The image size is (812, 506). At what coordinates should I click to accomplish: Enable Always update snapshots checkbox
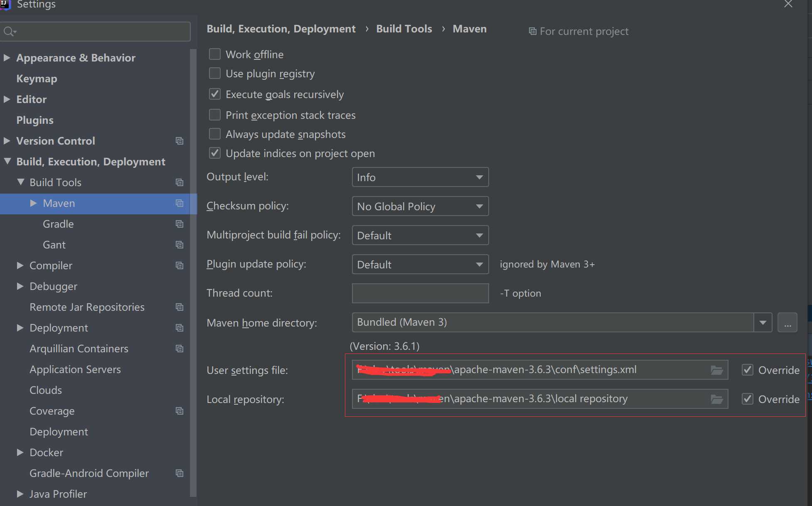(x=215, y=134)
